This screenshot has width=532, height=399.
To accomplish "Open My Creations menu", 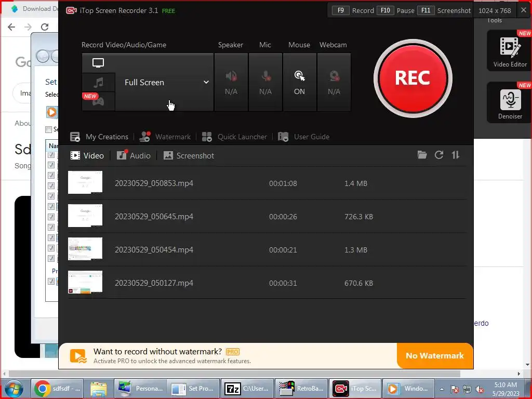I will tap(99, 137).
